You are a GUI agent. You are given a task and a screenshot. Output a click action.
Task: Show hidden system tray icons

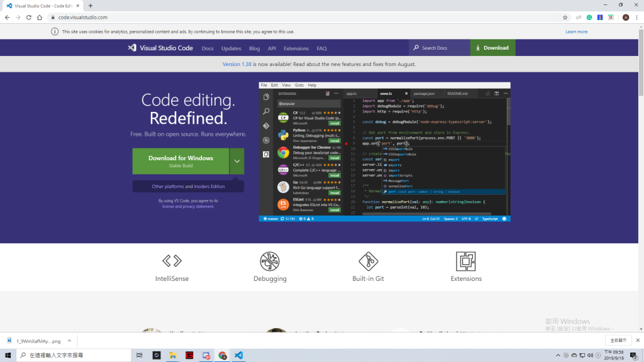[558, 356]
